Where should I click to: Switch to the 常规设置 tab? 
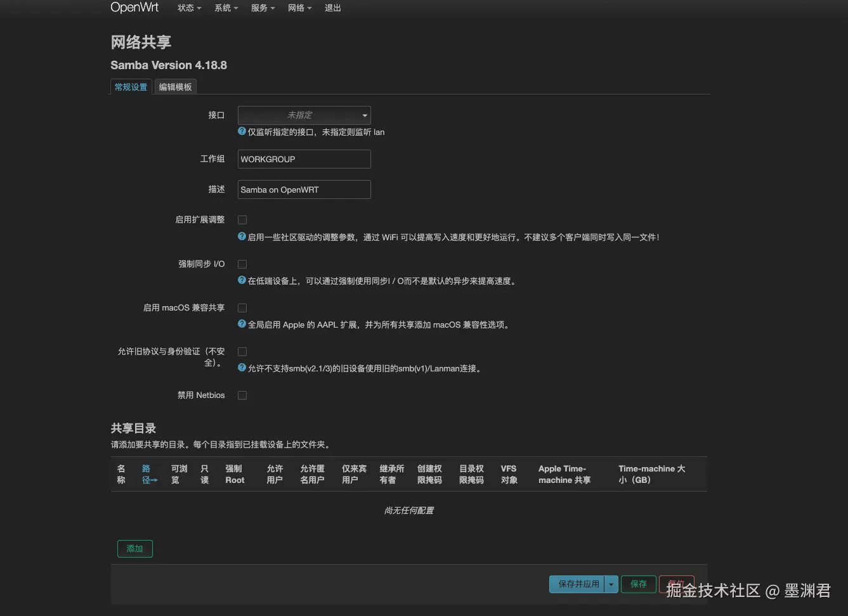tap(131, 87)
